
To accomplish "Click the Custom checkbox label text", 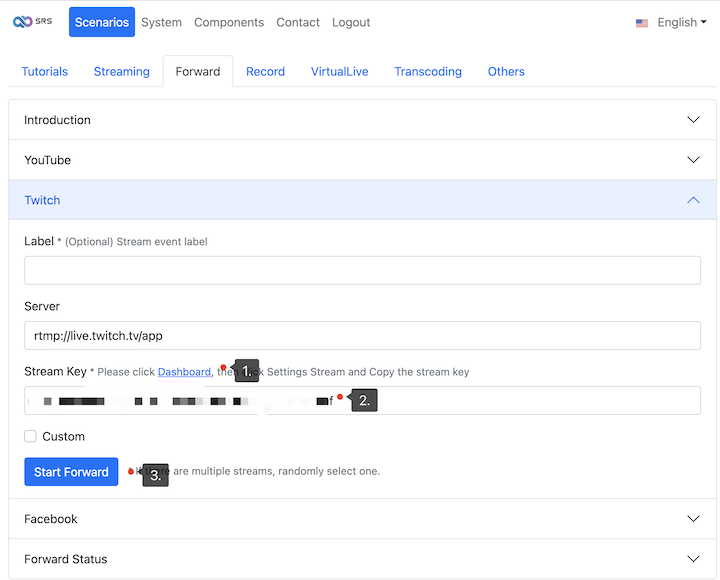I will coord(63,436).
